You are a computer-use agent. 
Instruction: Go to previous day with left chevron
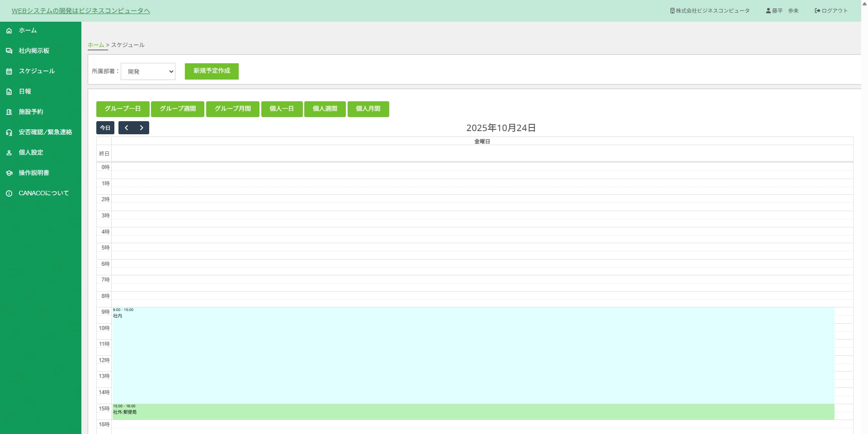(127, 128)
